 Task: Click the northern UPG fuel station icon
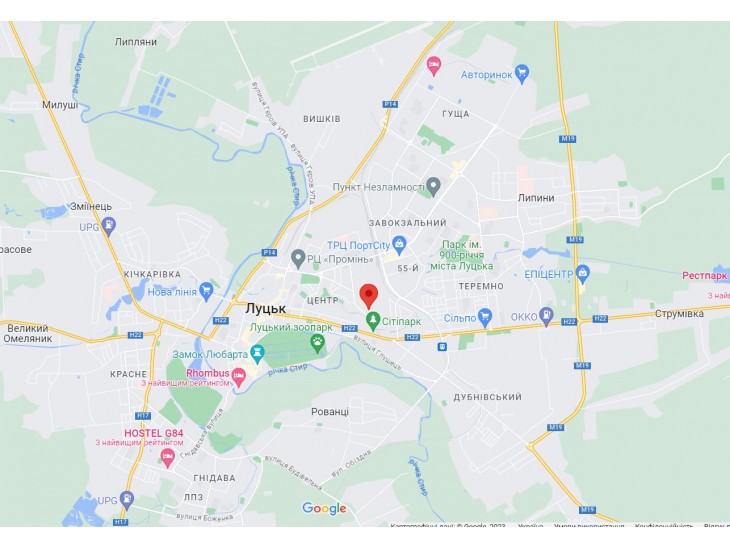coord(108,227)
